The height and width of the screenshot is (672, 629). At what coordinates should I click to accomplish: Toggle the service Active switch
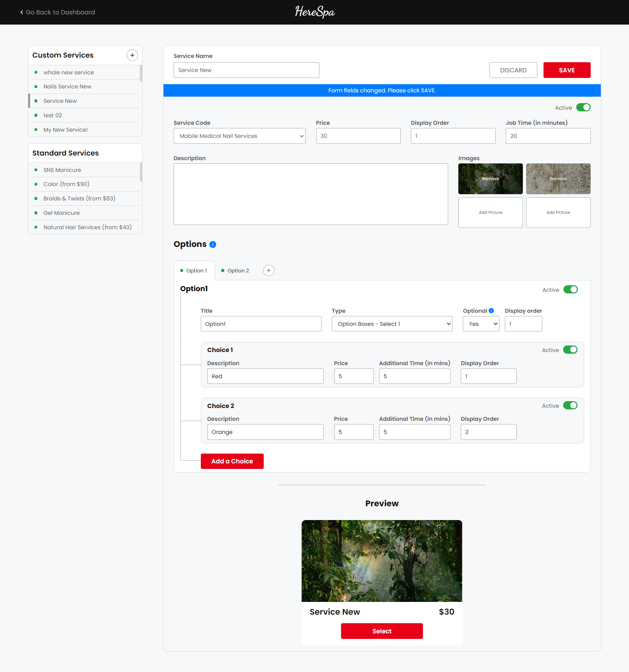pyautogui.click(x=583, y=107)
